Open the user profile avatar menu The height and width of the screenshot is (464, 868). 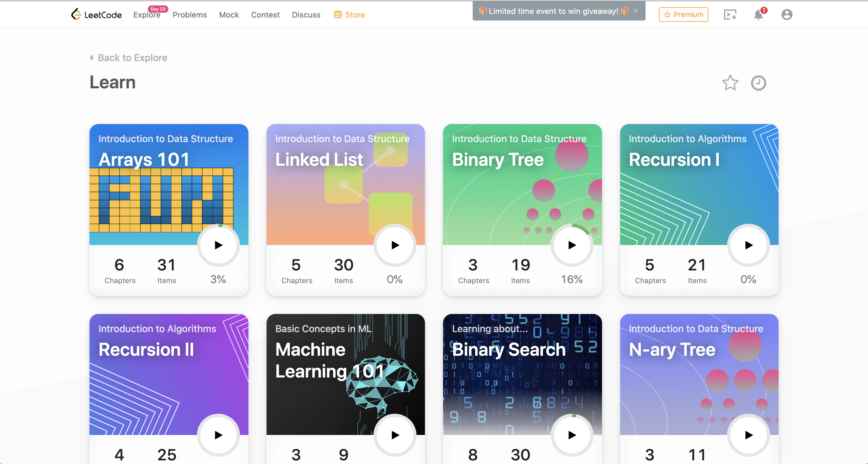click(x=786, y=15)
